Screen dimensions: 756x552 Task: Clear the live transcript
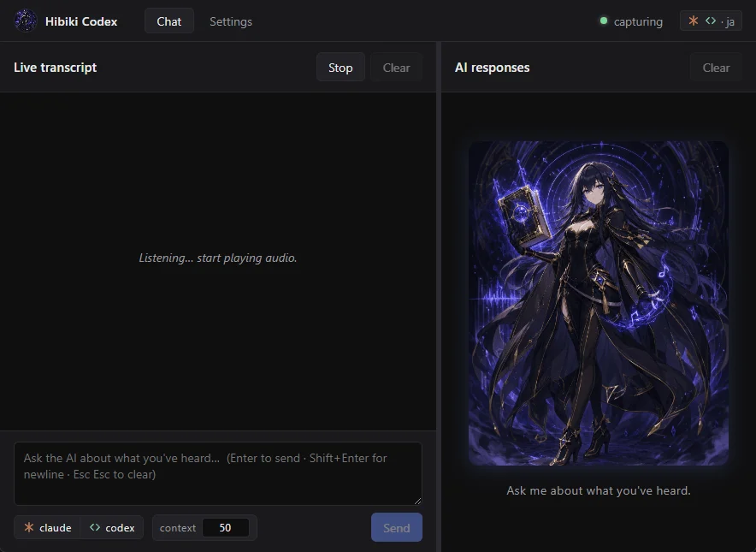(x=396, y=68)
